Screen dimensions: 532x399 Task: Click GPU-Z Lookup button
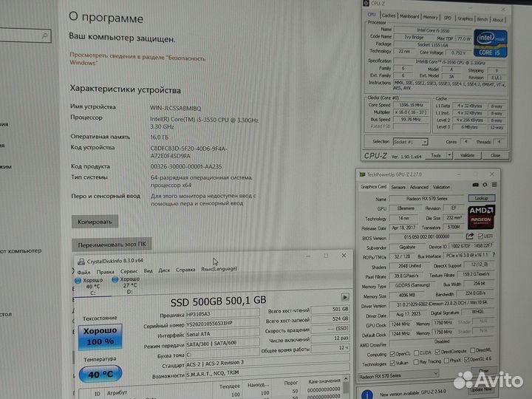click(482, 198)
